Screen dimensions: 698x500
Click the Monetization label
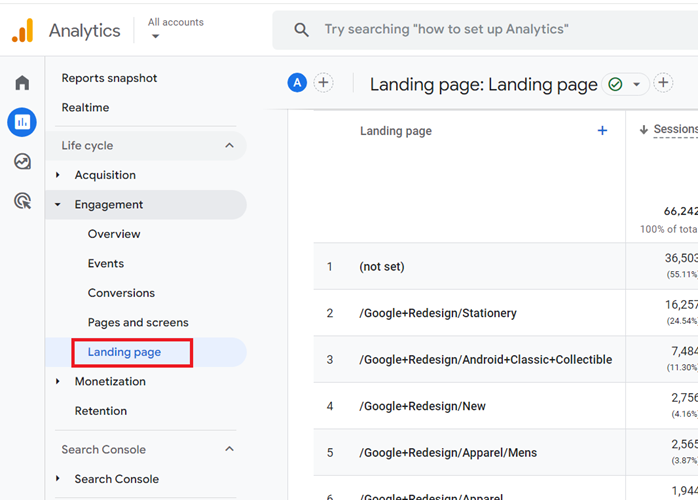point(110,382)
